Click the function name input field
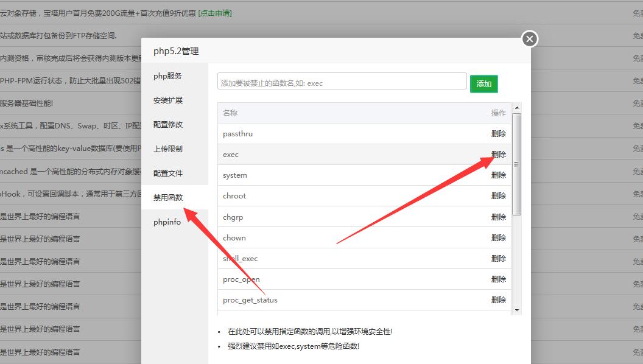 coord(342,83)
